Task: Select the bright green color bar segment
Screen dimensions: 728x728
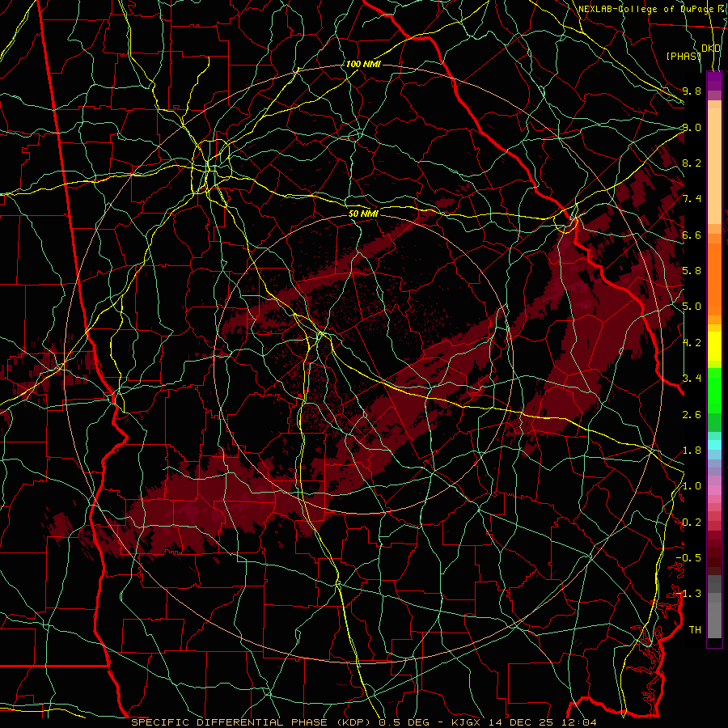Action: [x=714, y=390]
